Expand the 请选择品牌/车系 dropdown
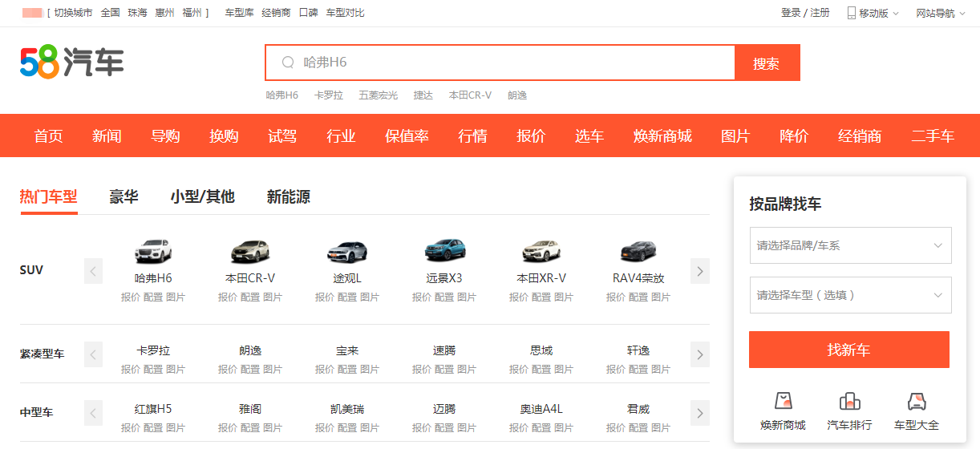The width and height of the screenshot is (980, 449). tap(850, 245)
